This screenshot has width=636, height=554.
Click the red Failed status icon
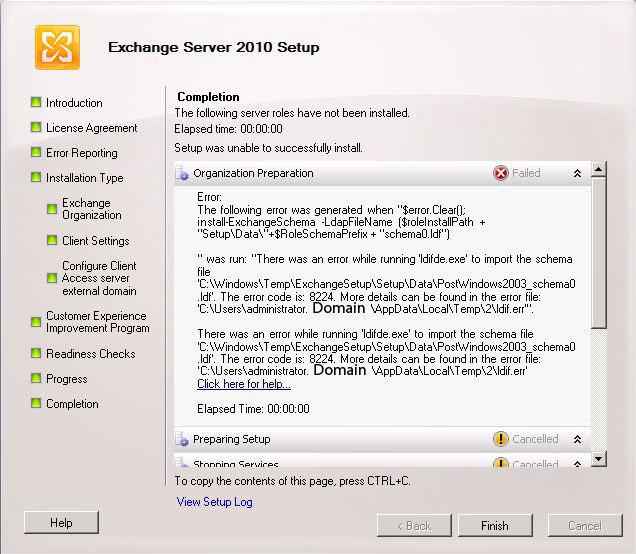501,173
